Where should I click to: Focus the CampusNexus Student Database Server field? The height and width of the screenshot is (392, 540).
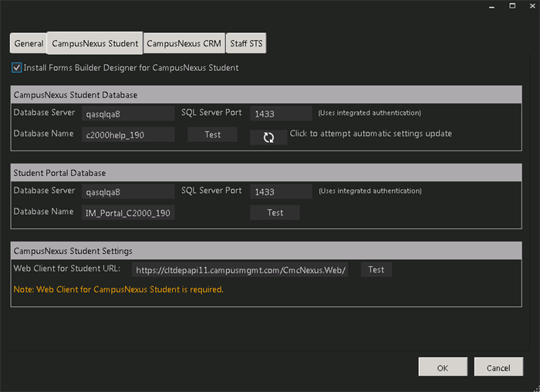pos(128,113)
